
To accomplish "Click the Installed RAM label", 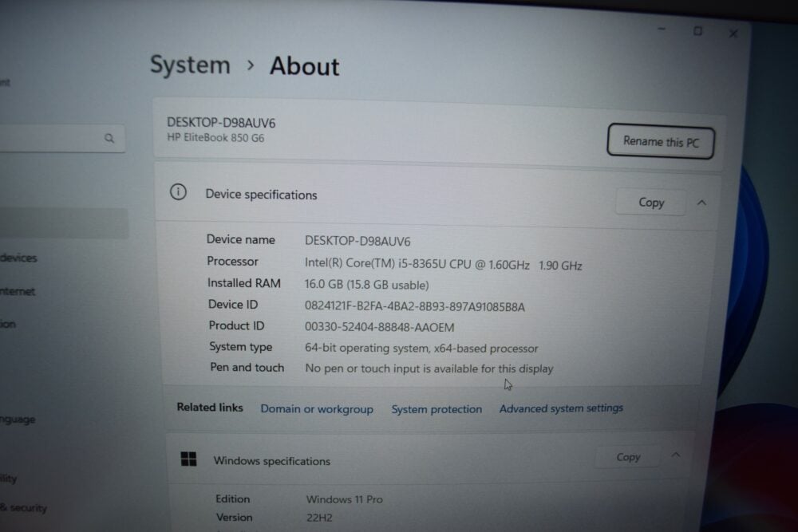I will coord(243,283).
